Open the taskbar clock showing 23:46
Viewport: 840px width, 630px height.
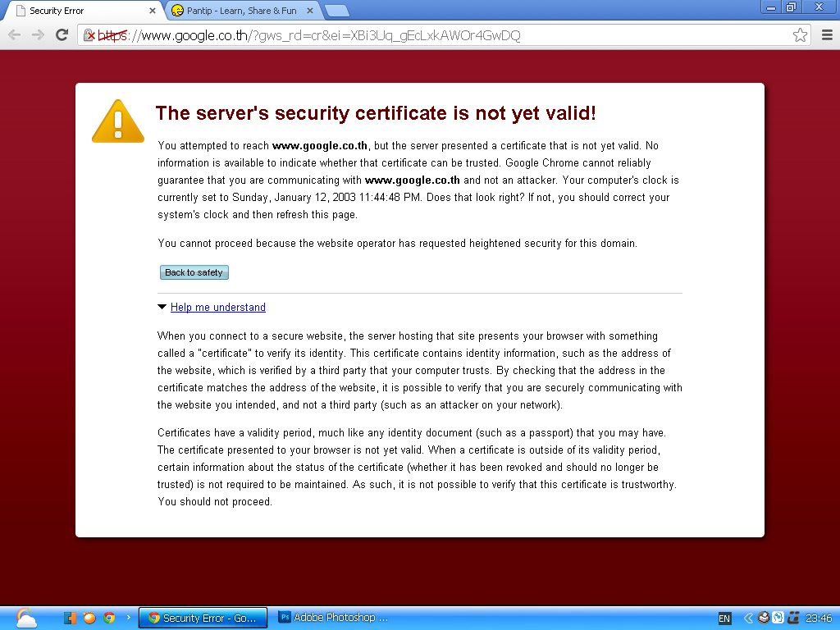tap(819, 619)
